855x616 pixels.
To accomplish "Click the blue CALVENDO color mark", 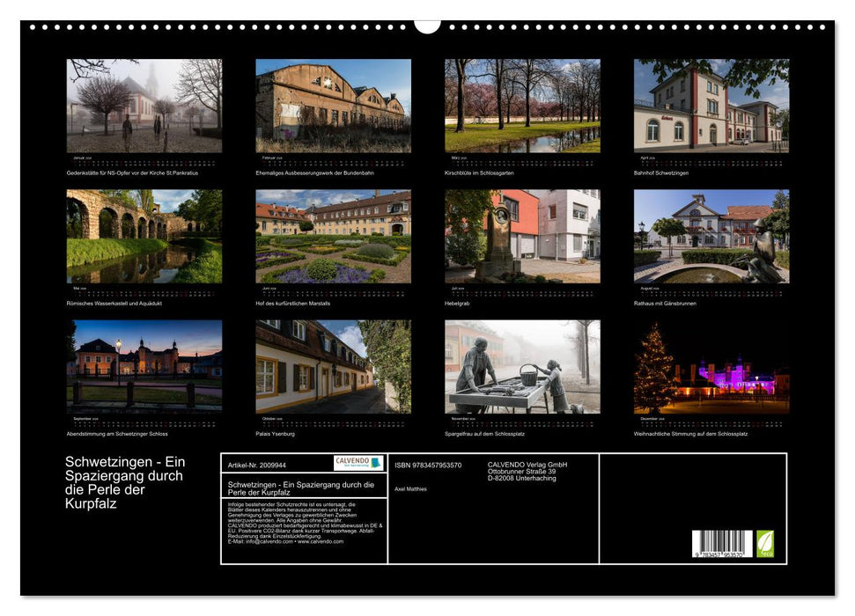I will (374, 465).
